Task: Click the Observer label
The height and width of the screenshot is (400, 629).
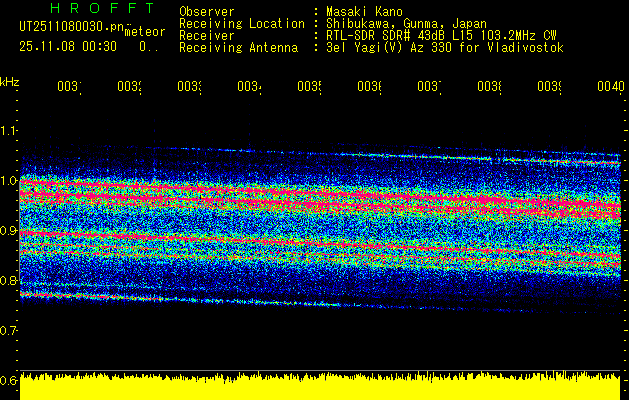Action: tap(207, 11)
